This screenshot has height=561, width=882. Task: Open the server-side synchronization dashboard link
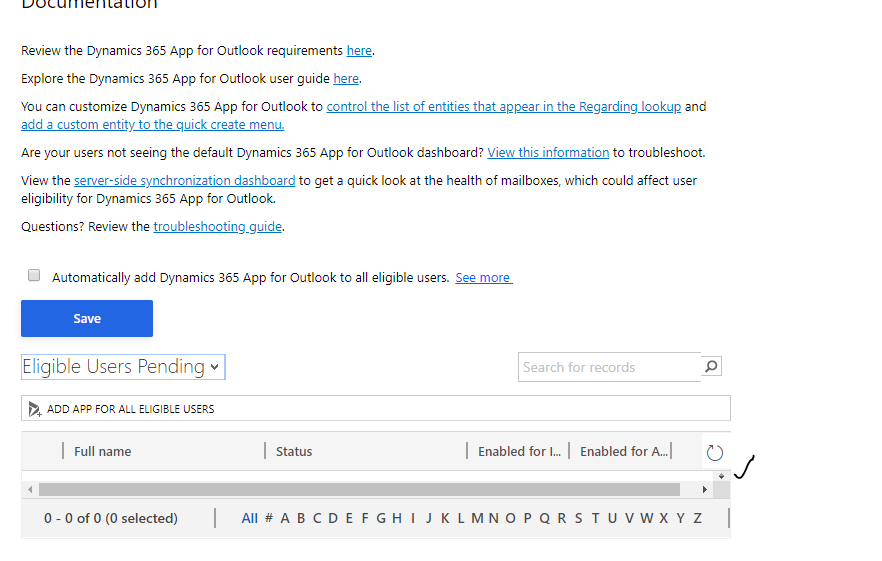[x=185, y=181]
